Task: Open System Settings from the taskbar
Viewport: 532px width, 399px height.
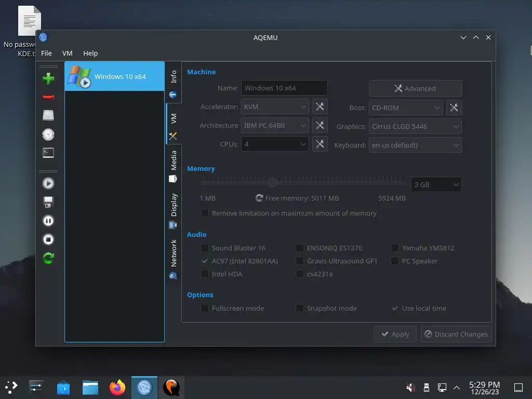Action: 36,387
